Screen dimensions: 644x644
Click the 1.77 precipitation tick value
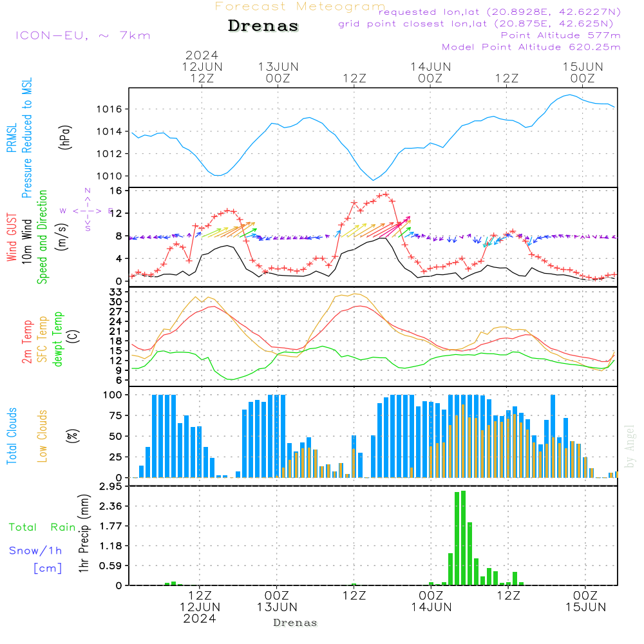point(111,526)
